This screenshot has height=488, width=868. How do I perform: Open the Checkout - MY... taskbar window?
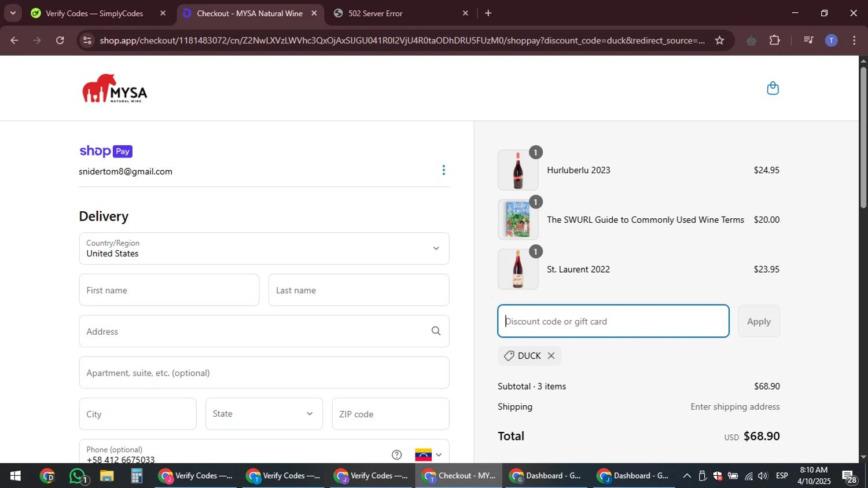(x=458, y=476)
